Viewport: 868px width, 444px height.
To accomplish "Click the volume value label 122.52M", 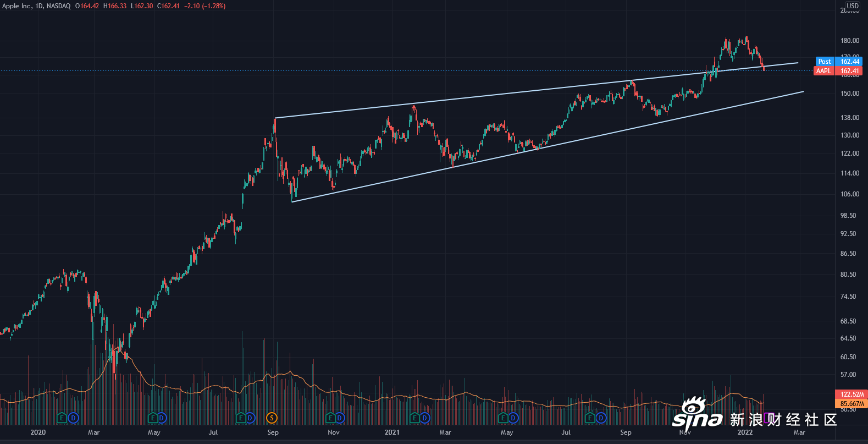I will coord(852,394).
